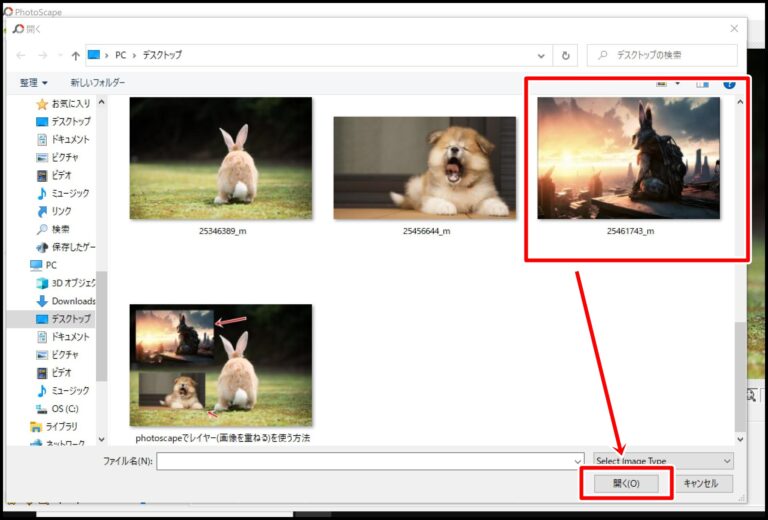Screen dimensions: 768x520
Task: Click the file name 25456644_m label
Action: 427,231
